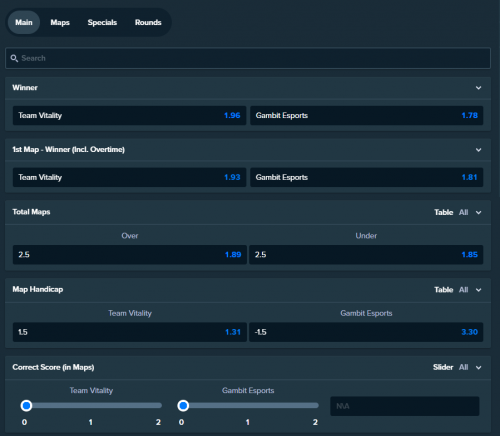Choose All view for Total Maps
This screenshot has height=436, width=500.
(463, 212)
